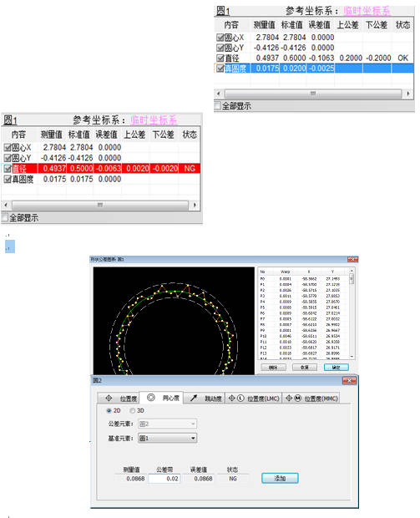Screen dimensions: 420x518
Task: Click 状态 column header in the OK table
Action: (x=402, y=25)
